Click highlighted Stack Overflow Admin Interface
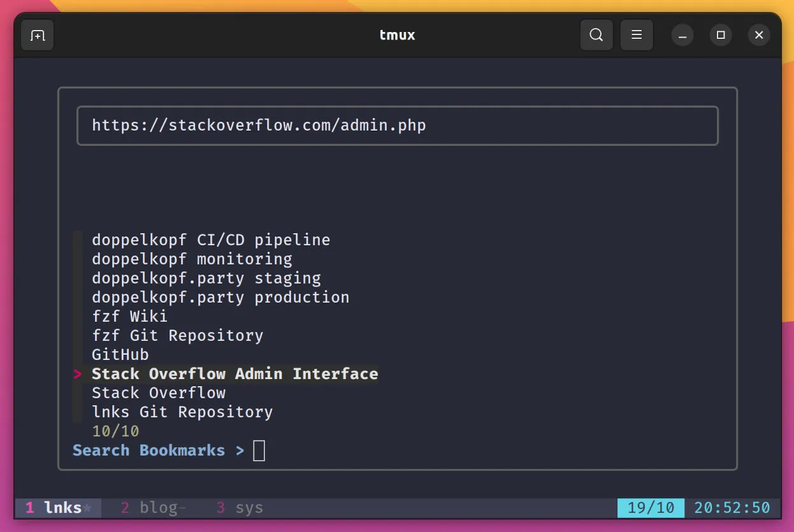The height and width of the screenshot is (532, 794). (235, 374)
